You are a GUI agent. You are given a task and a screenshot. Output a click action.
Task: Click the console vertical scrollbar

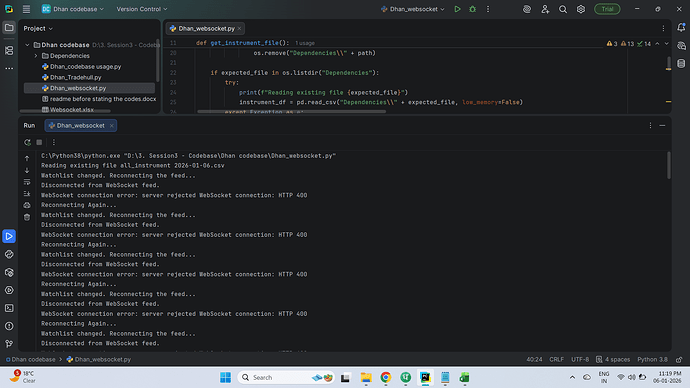point(669,165)
